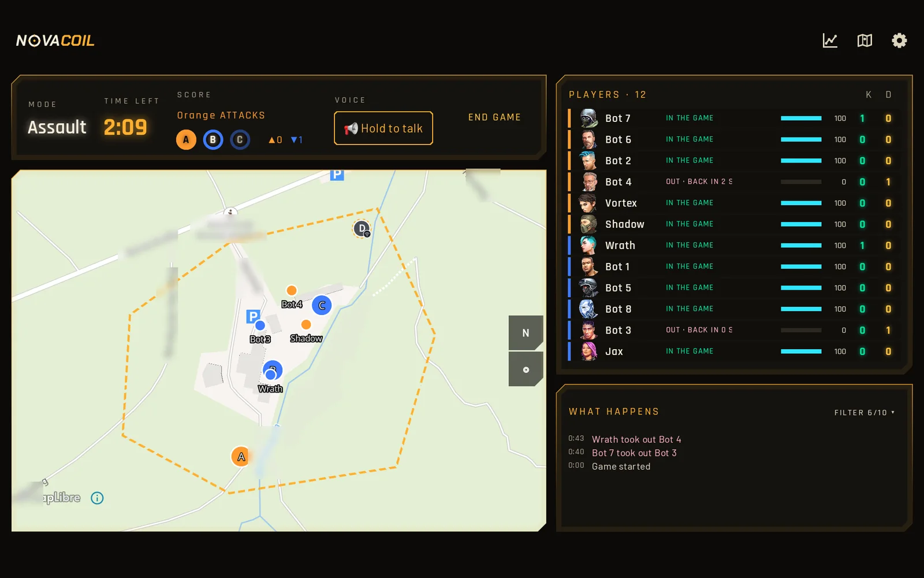Click control point D marker on map

click(x=362, y=229)
